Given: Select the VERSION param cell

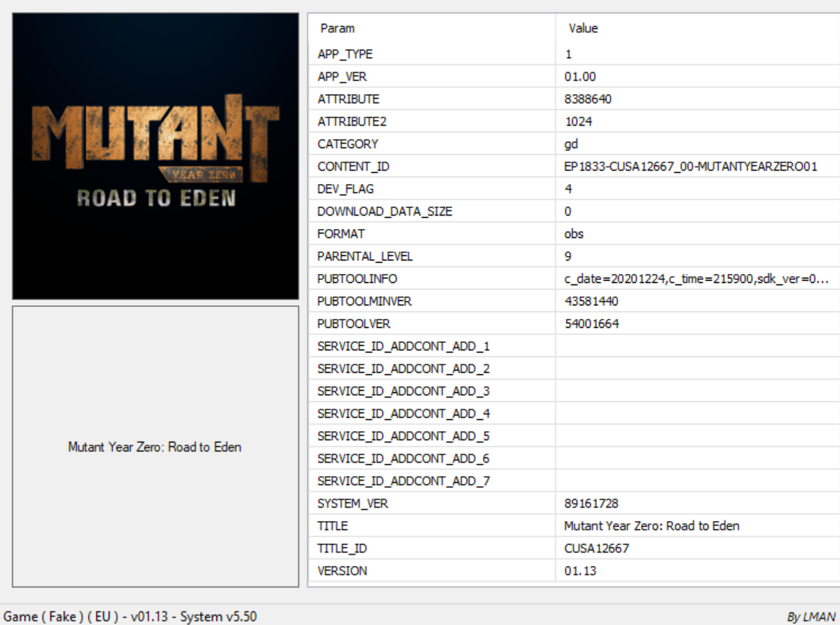Looking at the screenshot, I should (432, 571).
